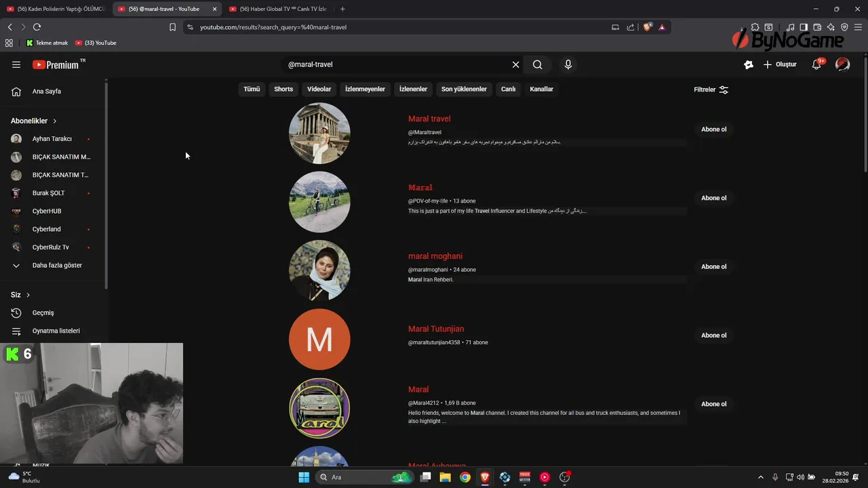Image resolution: width=868 pixels, height=488 pixels.
Task: Select the Videolar filter chip
Action: [319, 89]
